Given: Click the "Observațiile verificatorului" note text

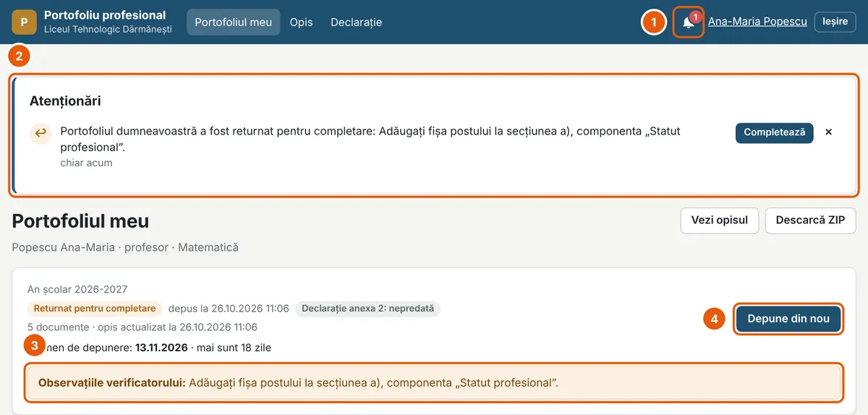Looking at the screenshot, I should pyautogui.click(x=299, y=382).
